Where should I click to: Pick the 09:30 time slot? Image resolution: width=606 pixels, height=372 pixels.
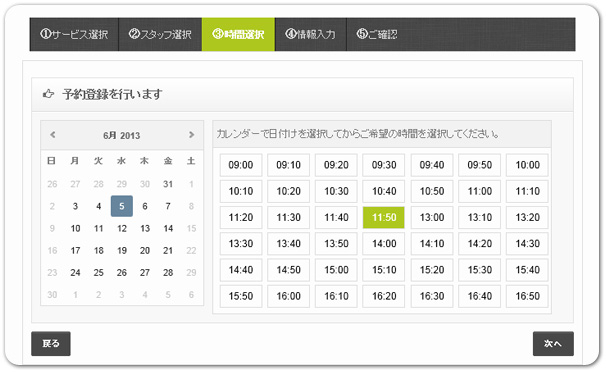click(x=384, y=165)
